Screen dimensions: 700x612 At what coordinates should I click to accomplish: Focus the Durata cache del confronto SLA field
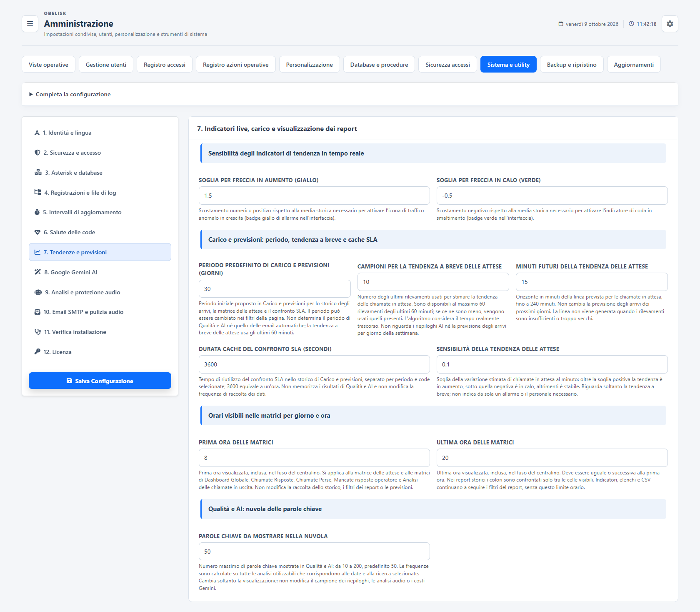[x=314, y=364]
